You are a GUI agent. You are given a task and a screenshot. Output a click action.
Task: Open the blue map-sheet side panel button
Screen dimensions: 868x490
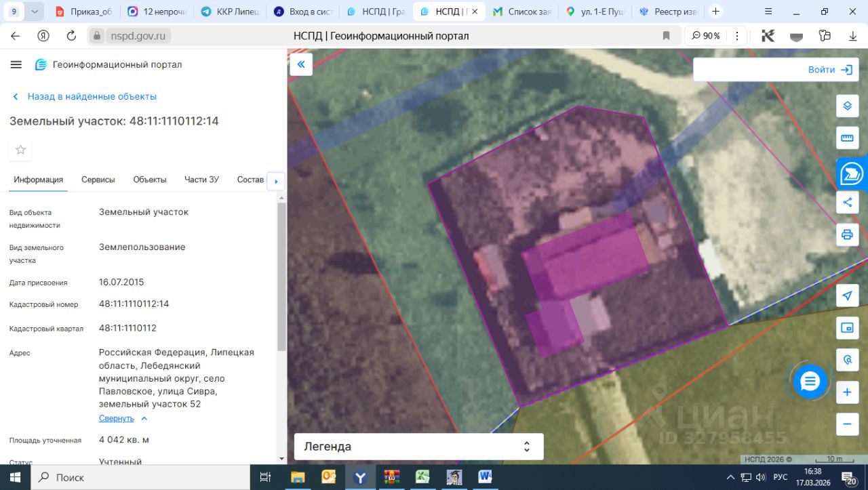pos(852,173)
